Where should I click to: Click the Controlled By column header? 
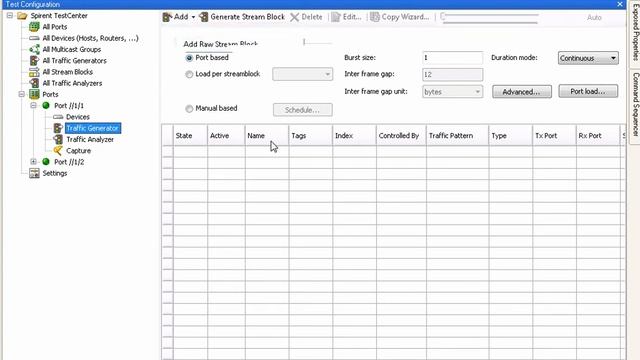point(401,136)
